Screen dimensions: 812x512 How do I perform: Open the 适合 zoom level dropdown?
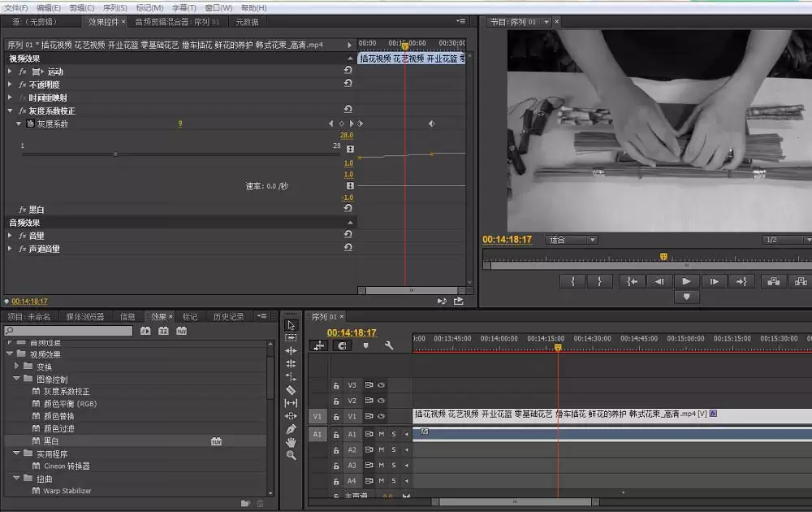(x=573, y=240)
